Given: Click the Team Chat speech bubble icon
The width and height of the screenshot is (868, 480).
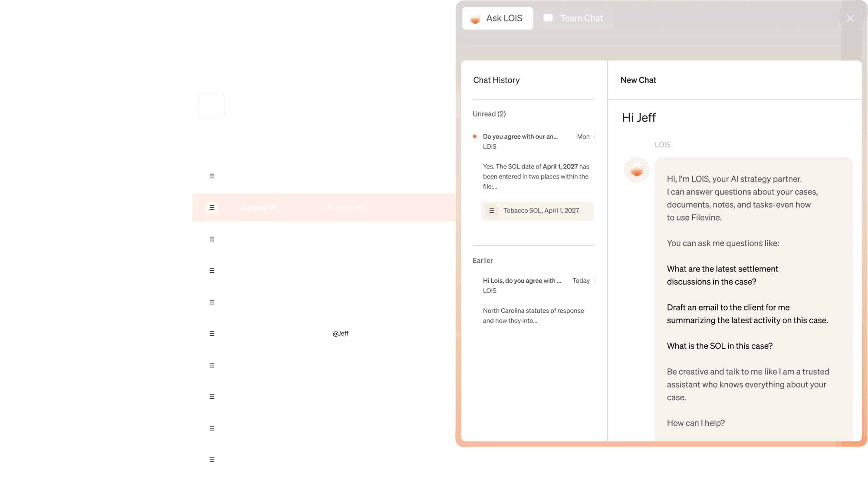Looking at the screenshot, I should 548,18.
